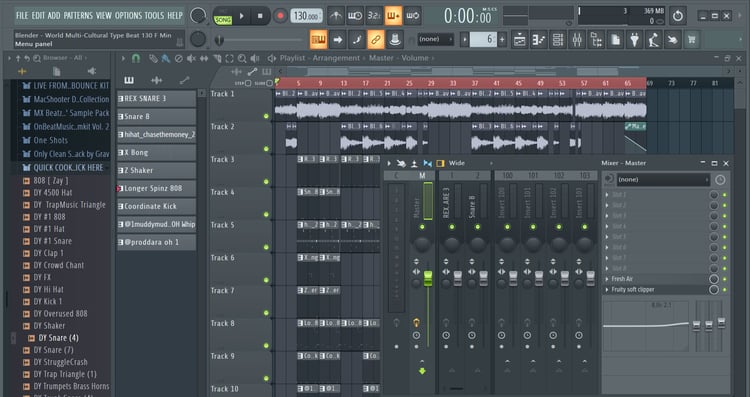Expand the Fruity soft clipper slot arrow

607,289
